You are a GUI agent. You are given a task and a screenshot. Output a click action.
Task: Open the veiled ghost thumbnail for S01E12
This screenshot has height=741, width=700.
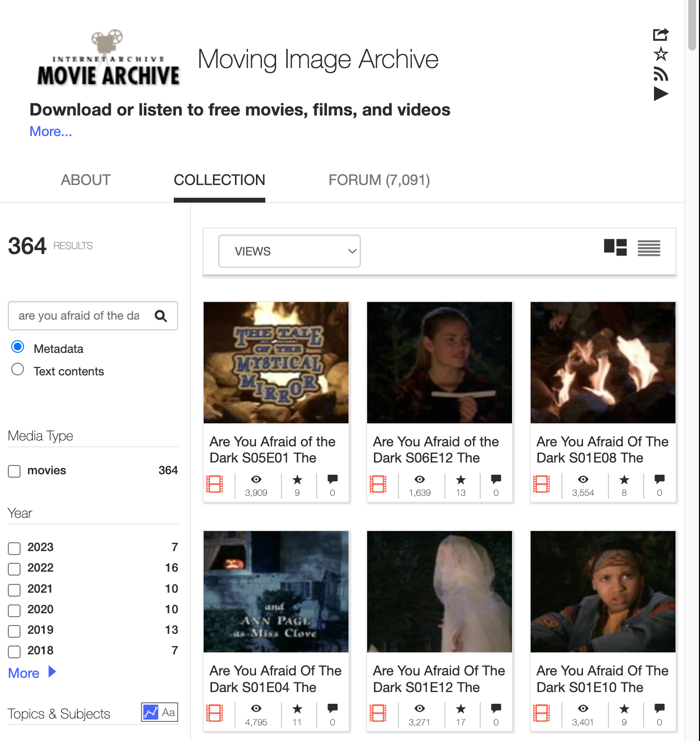[x=440, y=592]
